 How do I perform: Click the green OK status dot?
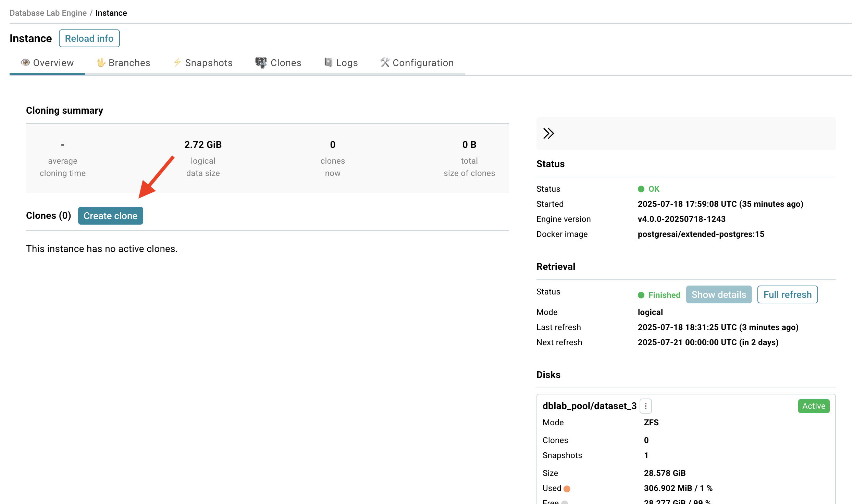pos(641,189)
